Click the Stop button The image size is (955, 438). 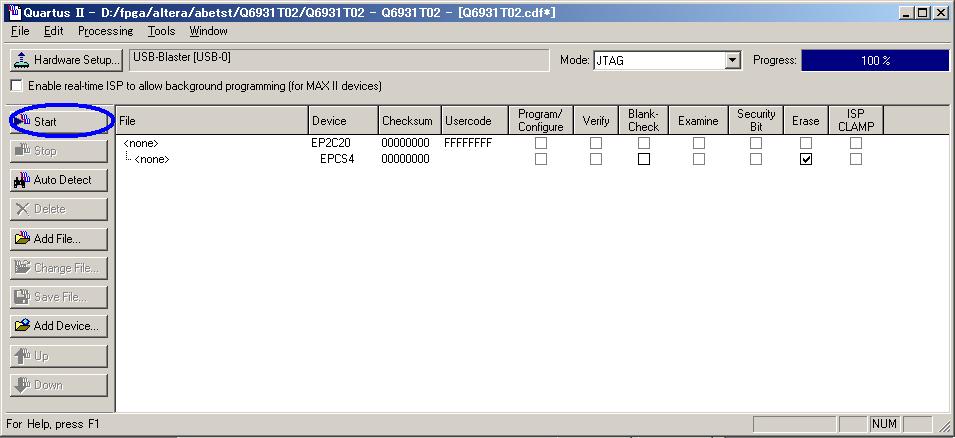58,151
